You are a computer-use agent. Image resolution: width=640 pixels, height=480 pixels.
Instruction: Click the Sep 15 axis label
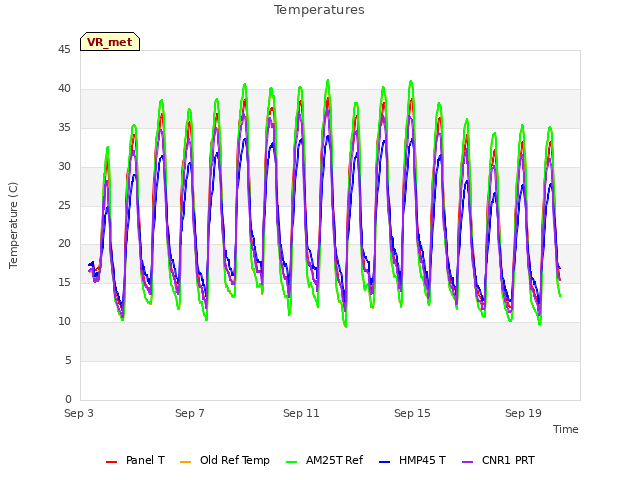(x=412, y=413)
